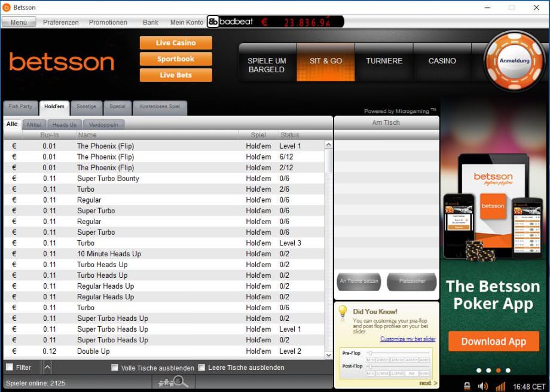Switch to Spiele um Bargeld tab
Viewport: 550px width, 392px height.
(x=267, y=63)
